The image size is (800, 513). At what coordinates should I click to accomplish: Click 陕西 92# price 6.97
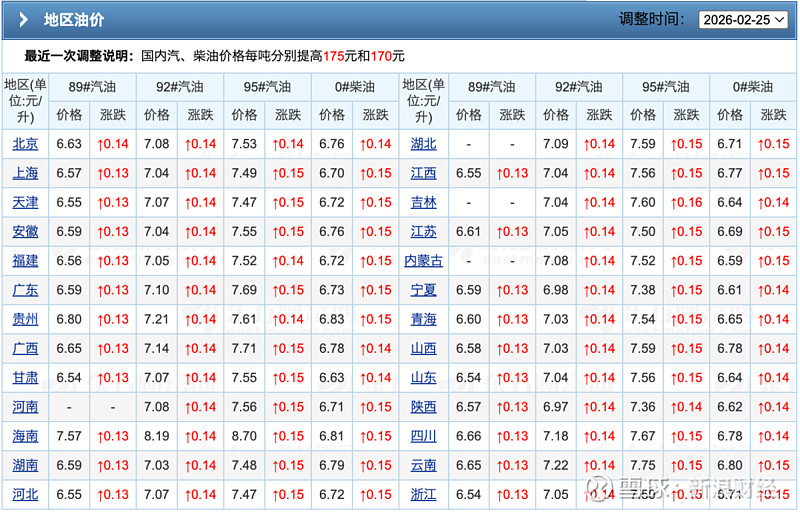coord(556,407)
